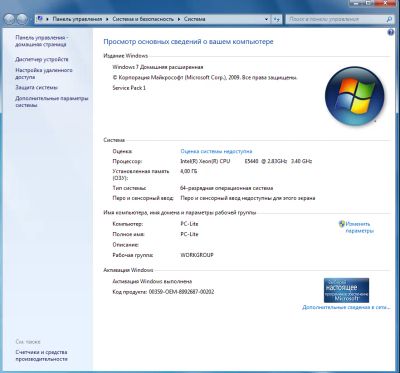Expand arrow after Система и безопасность breadcrumb

pos(179,19)
